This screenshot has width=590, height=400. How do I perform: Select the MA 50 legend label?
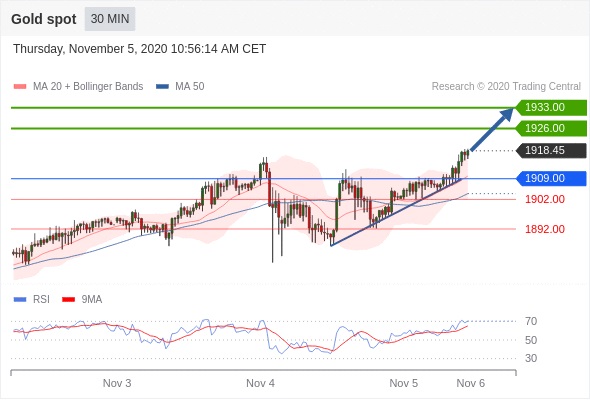coord(190,87)
